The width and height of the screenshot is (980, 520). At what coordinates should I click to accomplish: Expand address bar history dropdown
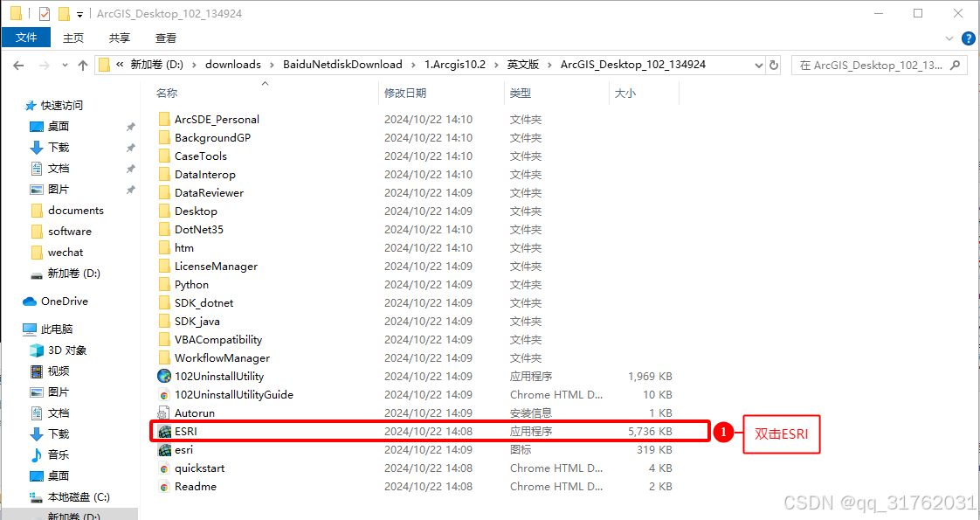click(x=759, y=65)
